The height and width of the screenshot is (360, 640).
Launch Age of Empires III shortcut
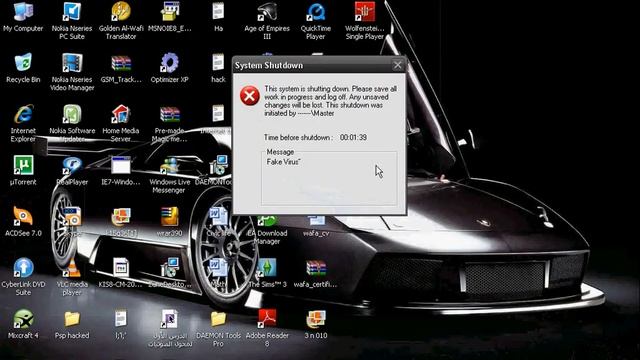[x=267, y=12]
